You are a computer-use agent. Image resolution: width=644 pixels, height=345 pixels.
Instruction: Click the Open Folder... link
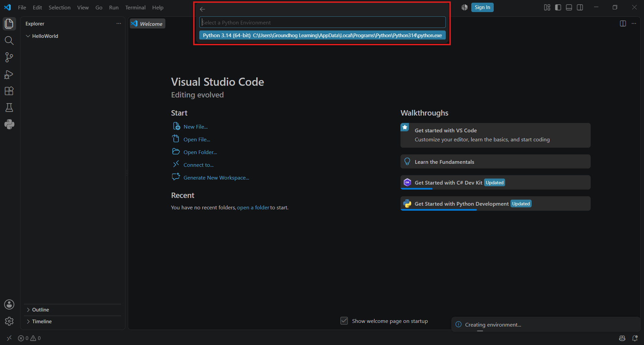pos(200,152)
